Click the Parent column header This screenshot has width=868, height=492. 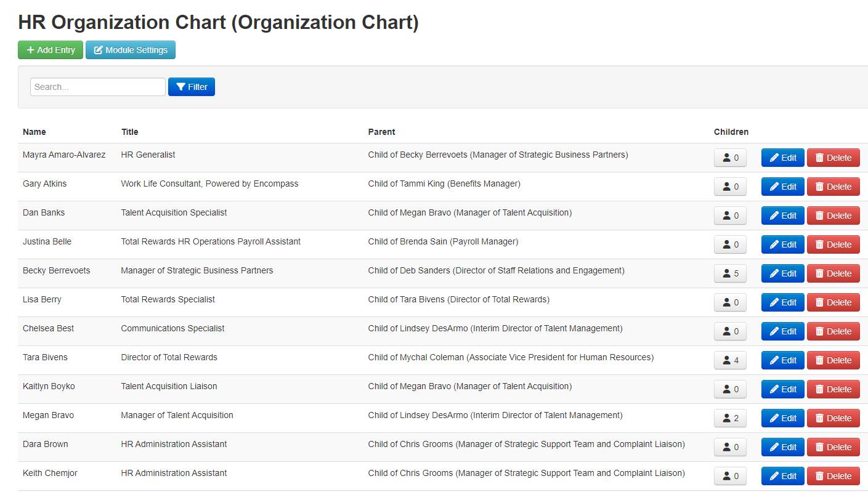tap(381, 131)
